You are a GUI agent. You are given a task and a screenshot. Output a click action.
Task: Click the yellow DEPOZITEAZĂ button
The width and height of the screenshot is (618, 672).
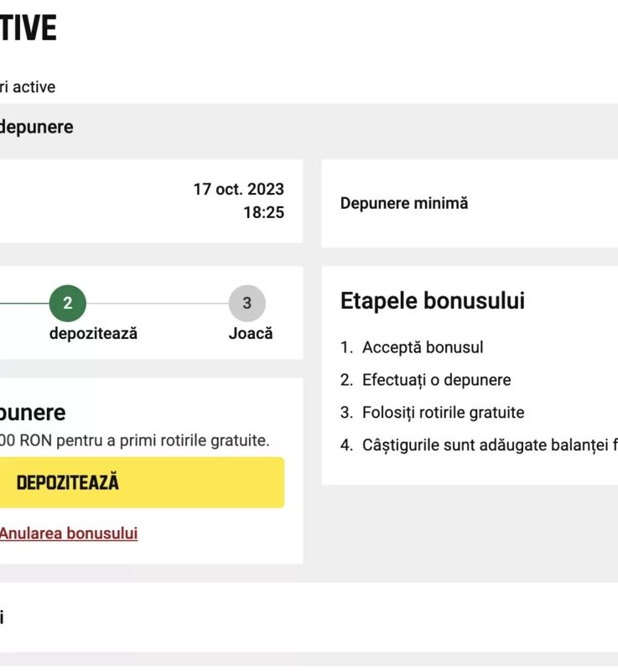click(x=142, y=482)
